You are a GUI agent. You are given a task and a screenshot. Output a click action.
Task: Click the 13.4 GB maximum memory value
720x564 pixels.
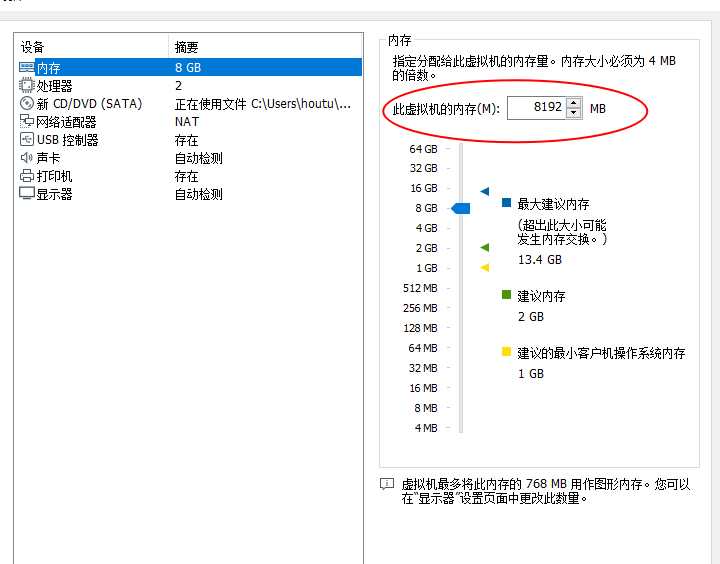coord(540,259)
